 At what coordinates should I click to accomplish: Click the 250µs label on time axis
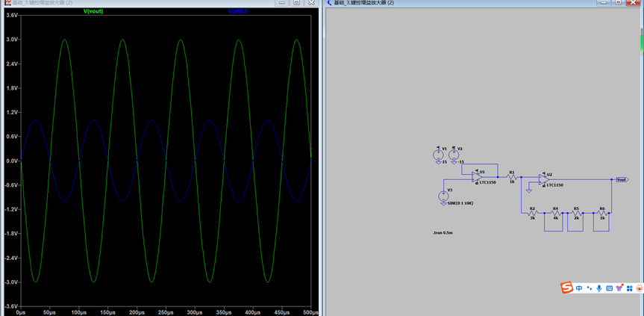pos(166,313)
